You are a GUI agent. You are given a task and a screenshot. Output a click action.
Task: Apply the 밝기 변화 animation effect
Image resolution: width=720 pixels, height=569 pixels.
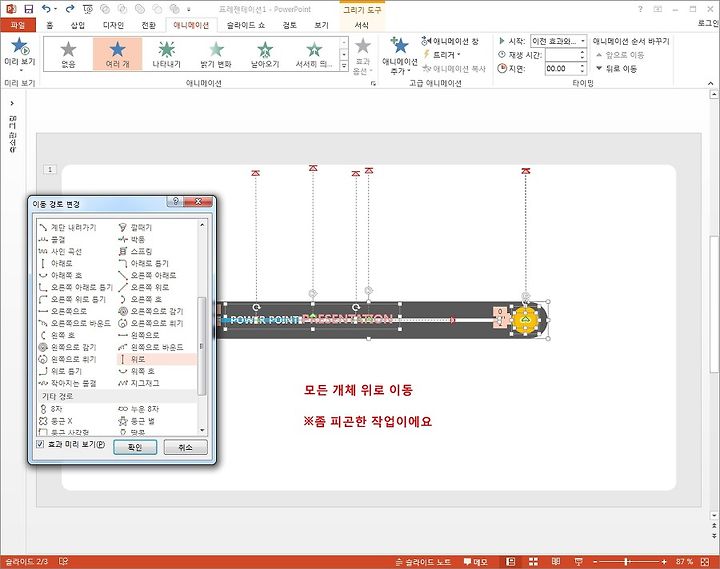[216, 54]
